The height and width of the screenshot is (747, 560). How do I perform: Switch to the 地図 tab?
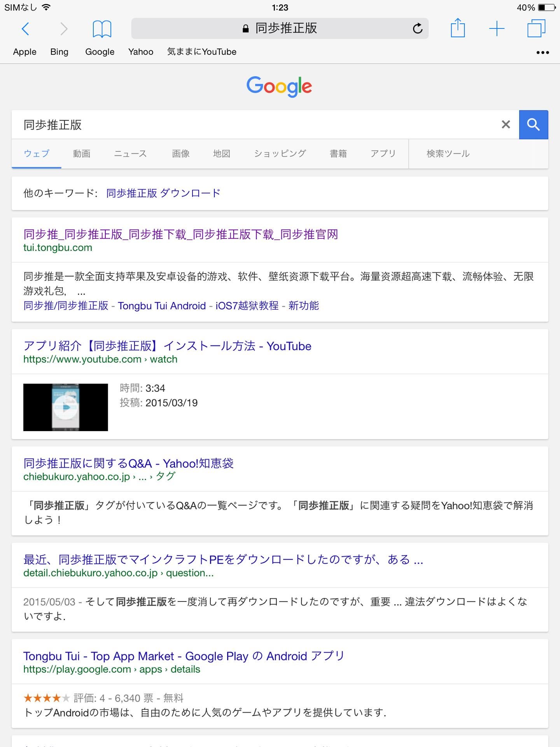pos(222,154)
